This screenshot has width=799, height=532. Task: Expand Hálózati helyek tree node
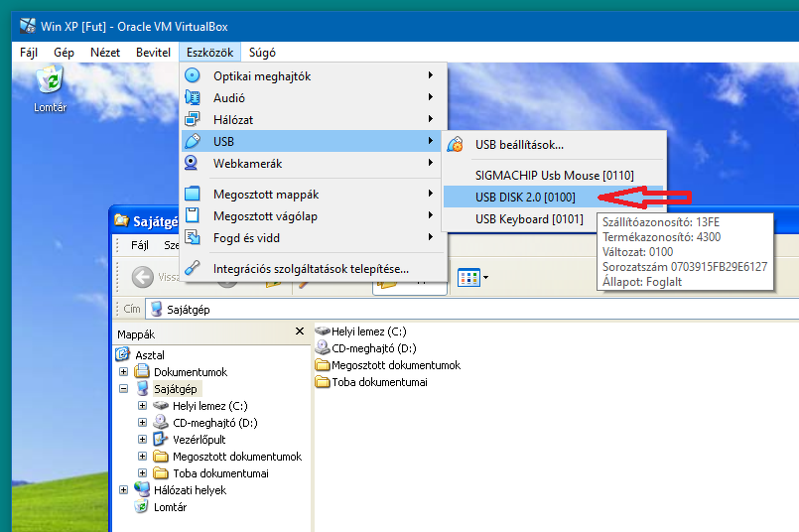click(x=123, y=489)
